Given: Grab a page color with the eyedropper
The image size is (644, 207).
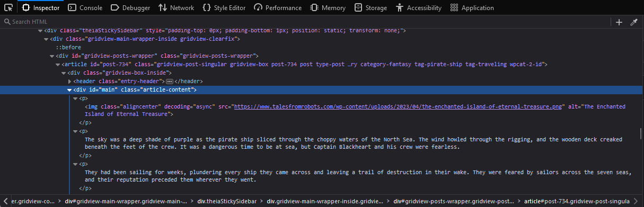Looking at the screenshot, I should point(633,22).
